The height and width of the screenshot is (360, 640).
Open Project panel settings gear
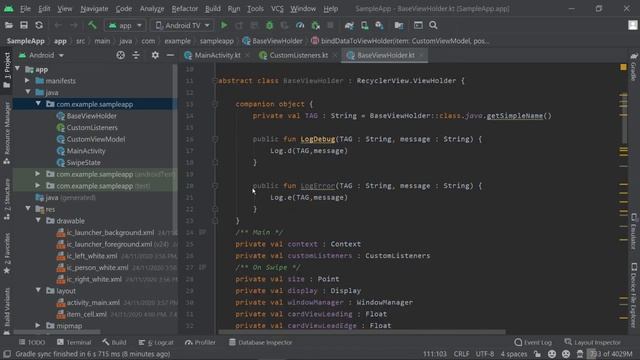(155, 55)
